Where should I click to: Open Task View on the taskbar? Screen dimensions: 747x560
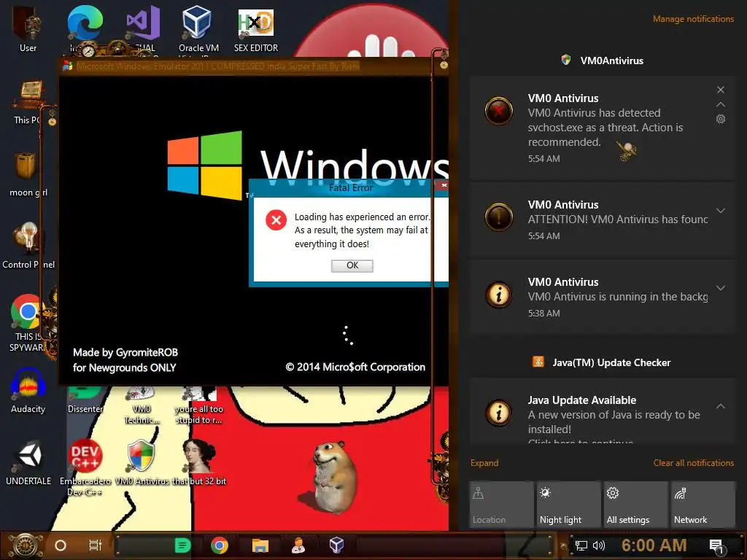(96, 545)
